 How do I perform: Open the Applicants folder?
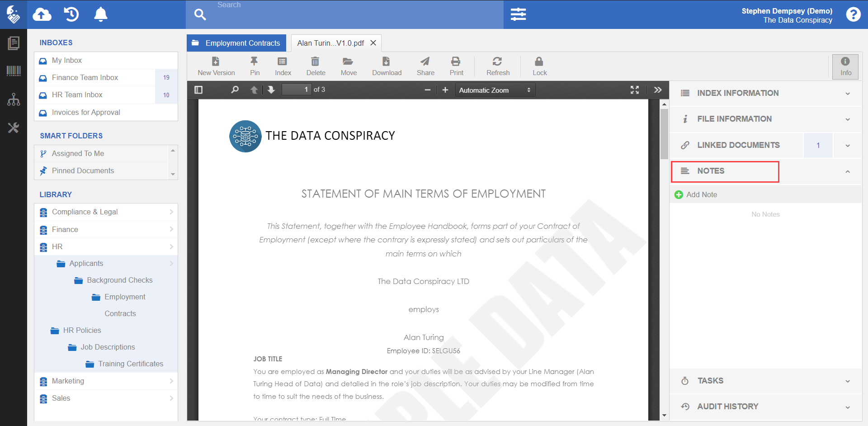pyautogui.click(x=106, y=263)
